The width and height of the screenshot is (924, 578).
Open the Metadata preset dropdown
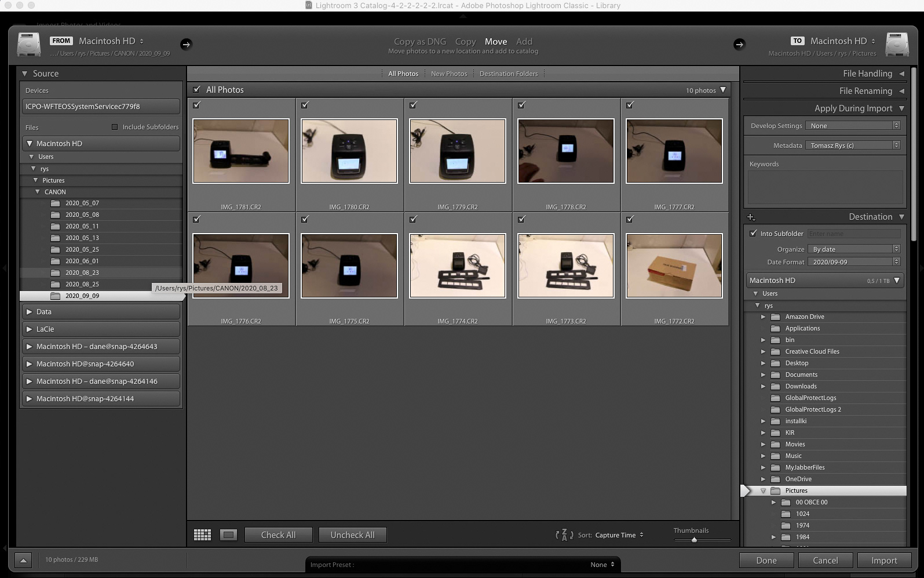point(853,146)
